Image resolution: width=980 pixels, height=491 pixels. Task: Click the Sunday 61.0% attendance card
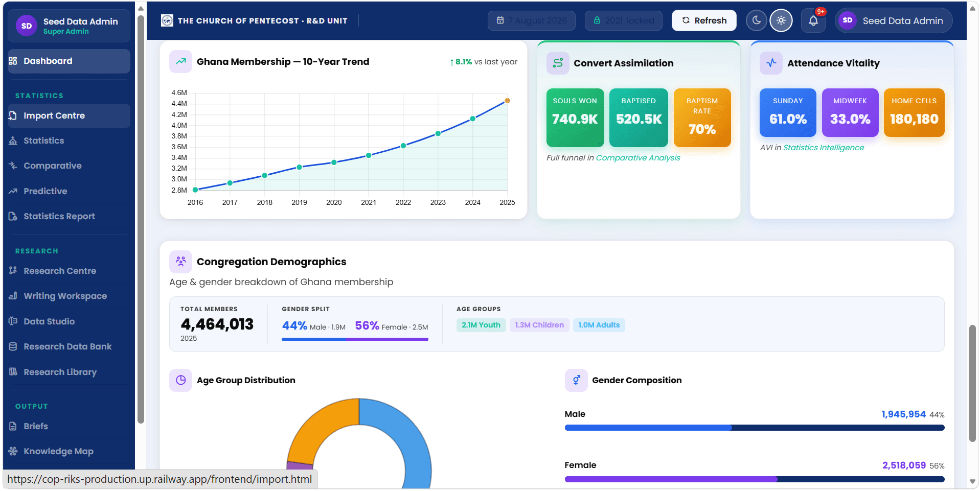click(788, 112)
